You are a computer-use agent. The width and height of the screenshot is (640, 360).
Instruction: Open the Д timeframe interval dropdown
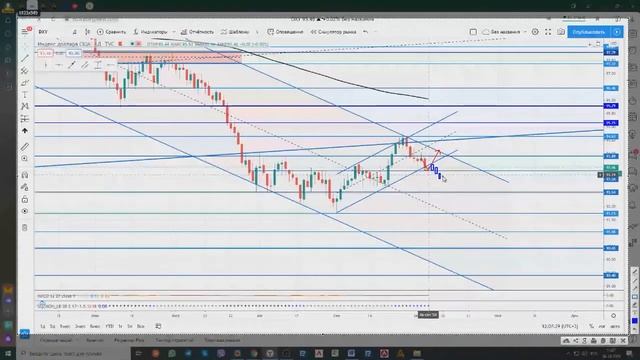75,32
